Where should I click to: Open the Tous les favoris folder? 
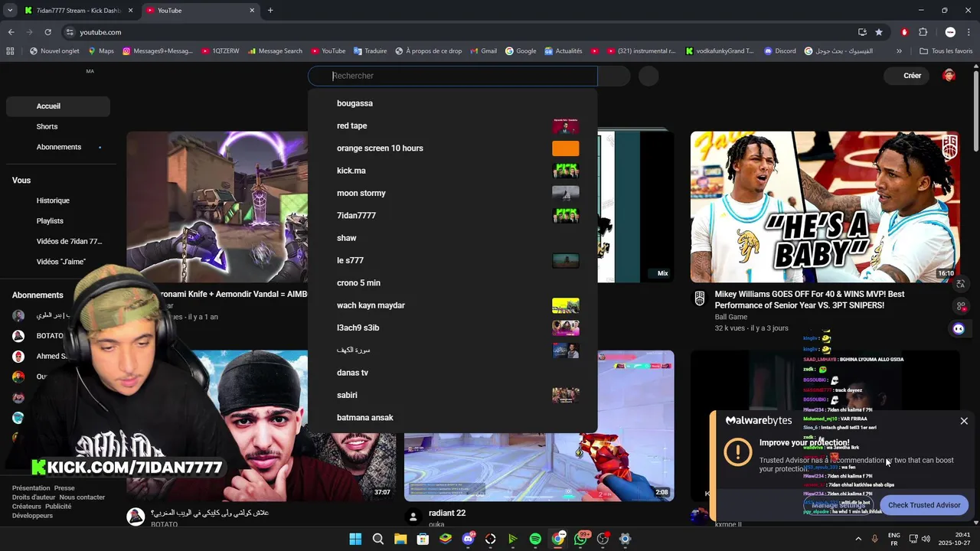click(946, 51)
